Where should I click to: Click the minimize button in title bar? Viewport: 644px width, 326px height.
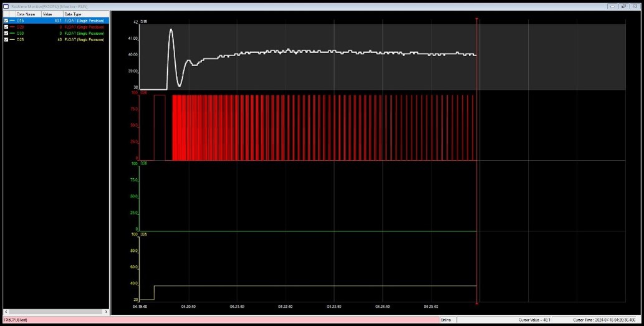[x=613, y=7]
